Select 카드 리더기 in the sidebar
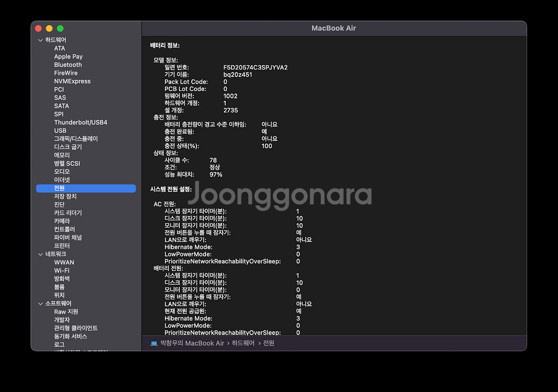The image size is (558, 392). click(x=68, y=213)
